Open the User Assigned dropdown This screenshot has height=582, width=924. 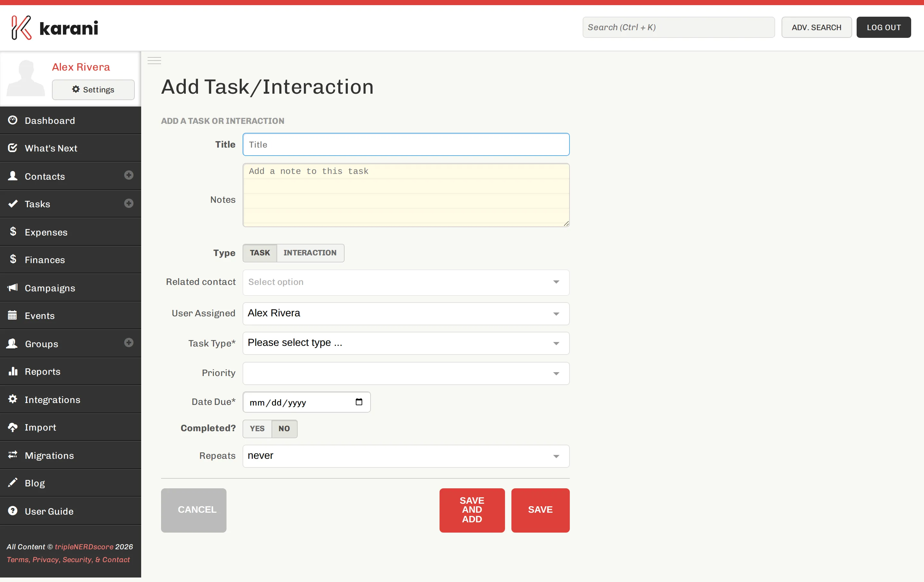tap(406, 313)
